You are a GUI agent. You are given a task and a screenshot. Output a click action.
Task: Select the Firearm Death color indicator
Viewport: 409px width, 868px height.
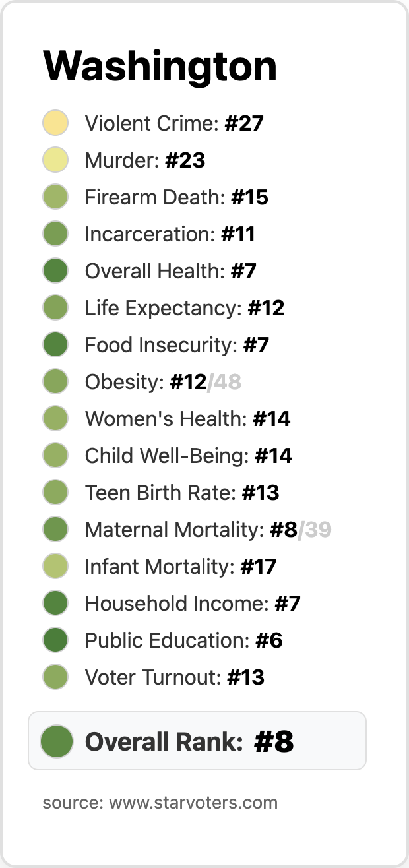(55, 197)
